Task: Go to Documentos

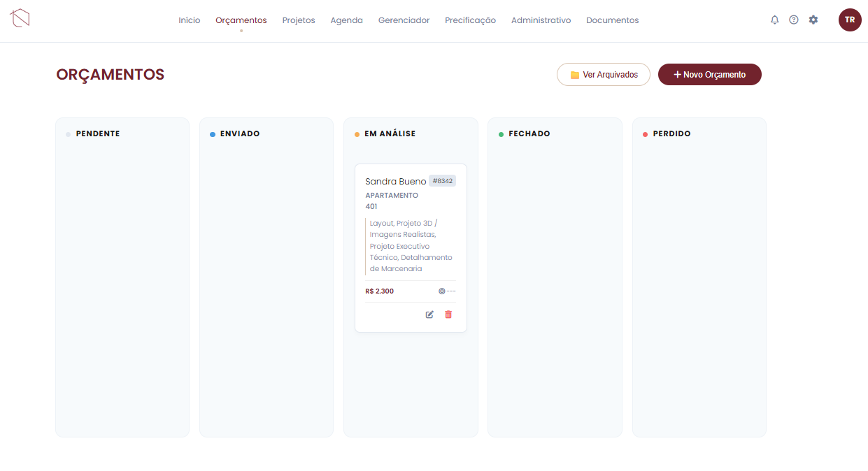Action: [x=613, y=20]
